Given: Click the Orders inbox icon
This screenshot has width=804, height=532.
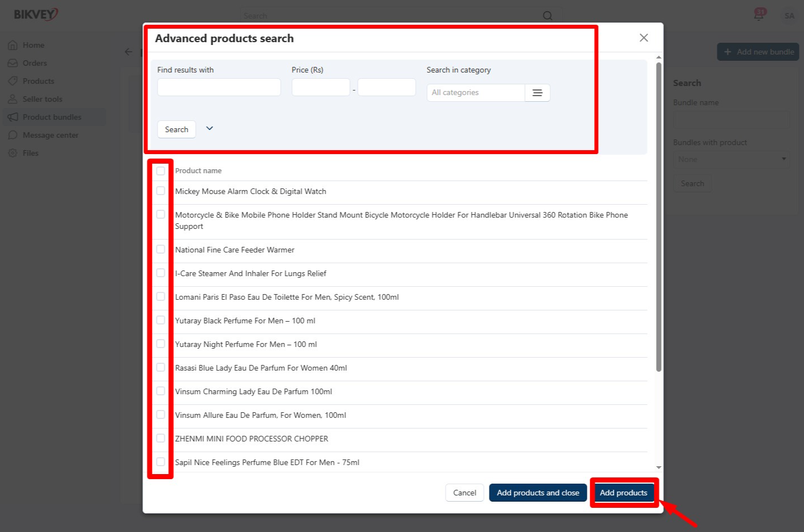Looking at the screenshot, I should [13, 63].
